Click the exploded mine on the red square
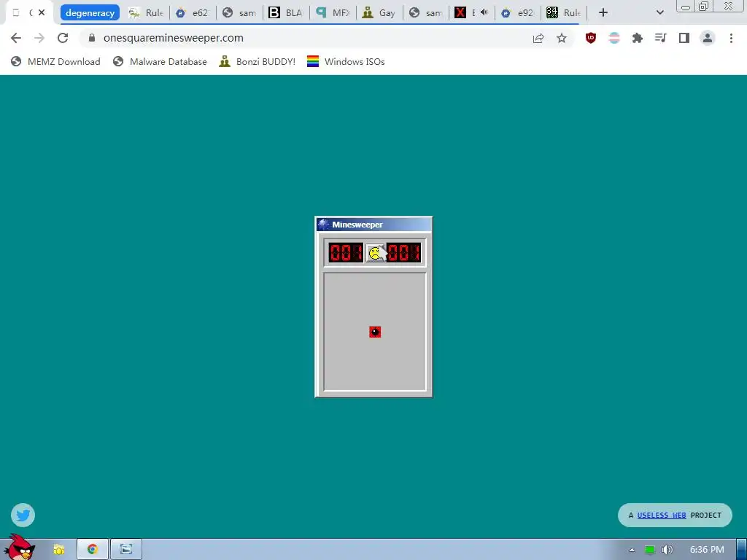Screen dimensions: 747x560 pos(375,332)
